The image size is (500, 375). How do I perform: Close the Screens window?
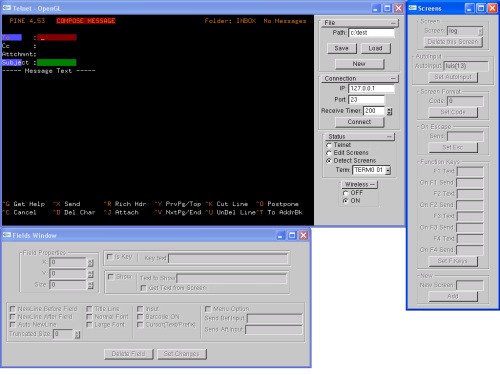[x=492, y=8]
